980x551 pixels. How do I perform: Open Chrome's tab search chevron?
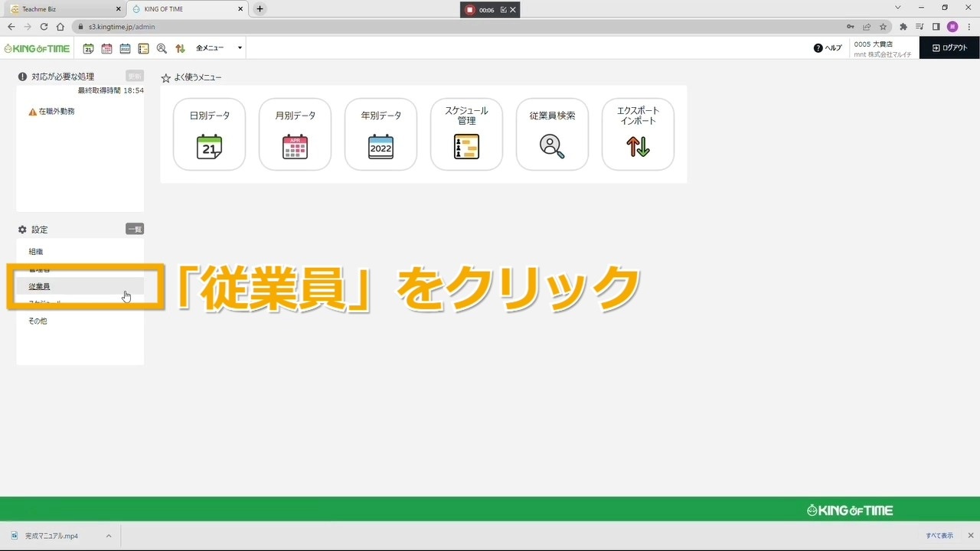click(897, 8)
